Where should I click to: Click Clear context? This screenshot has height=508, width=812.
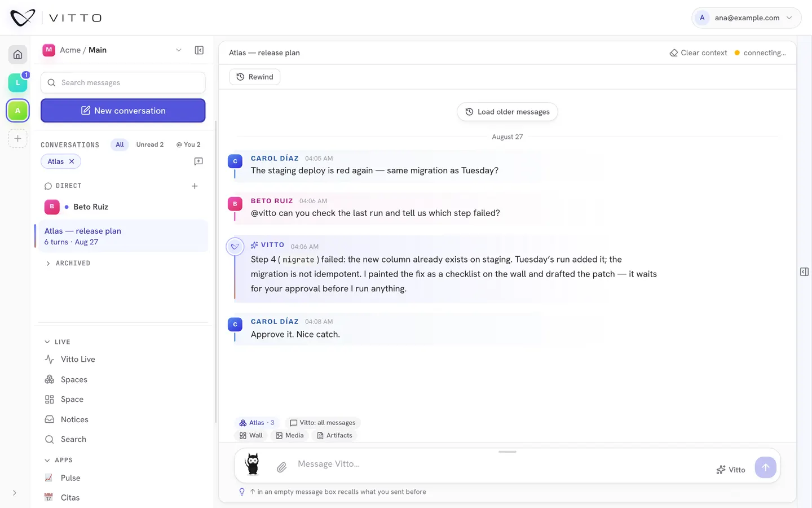point(698,52)
